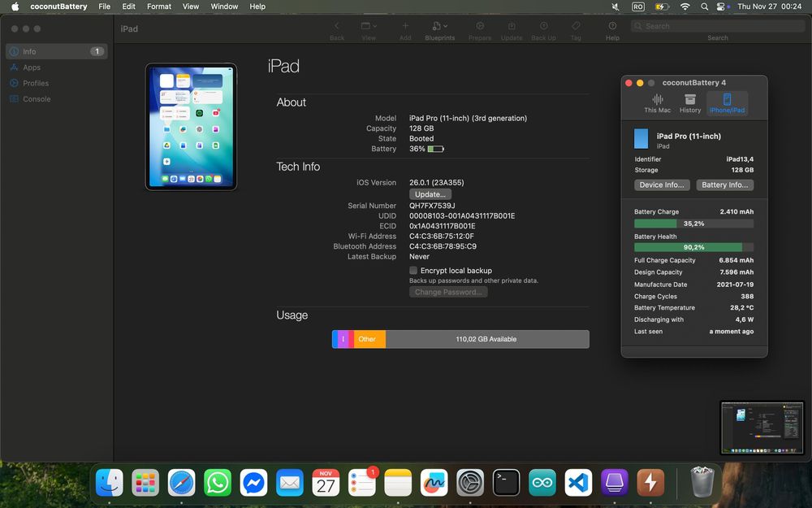Click the battery charging status icon
This screenshot has height=508, width=812.
(x=662, y=7)
